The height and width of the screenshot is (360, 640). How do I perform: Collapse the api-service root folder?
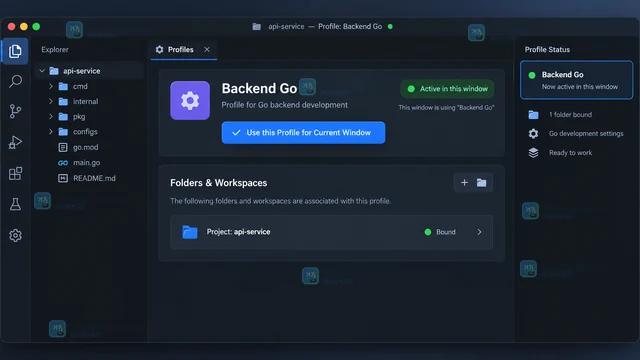[42, 71]
